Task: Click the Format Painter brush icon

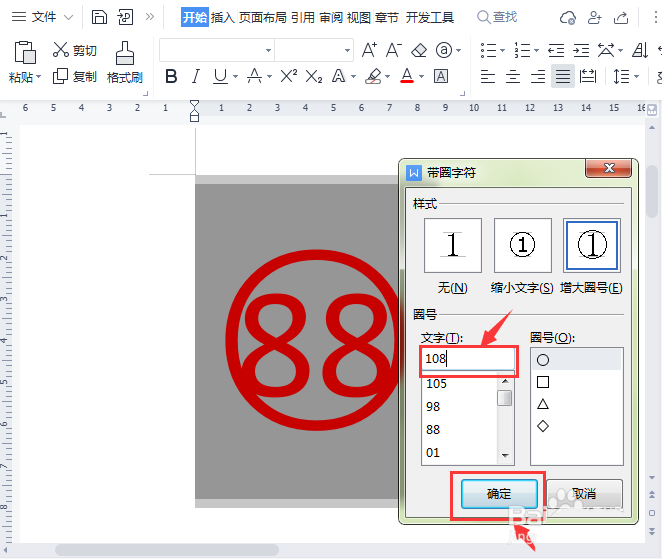Action: (124, 53)
